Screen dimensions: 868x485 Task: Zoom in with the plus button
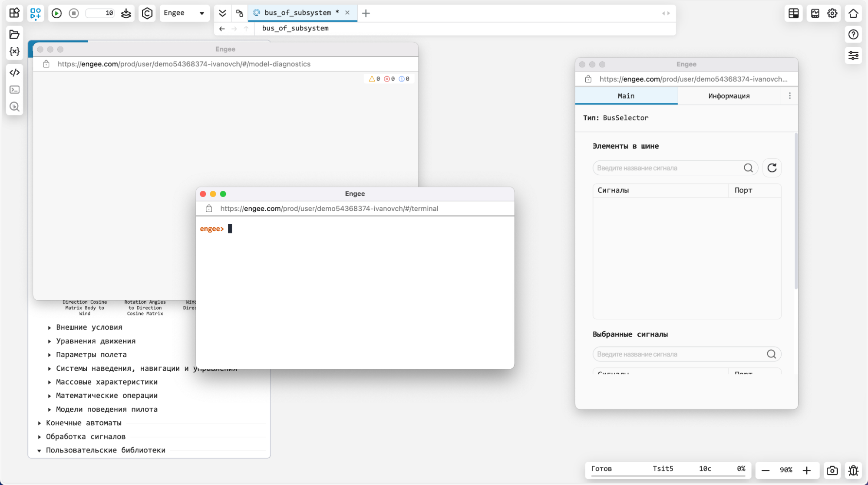coord(807,470)
